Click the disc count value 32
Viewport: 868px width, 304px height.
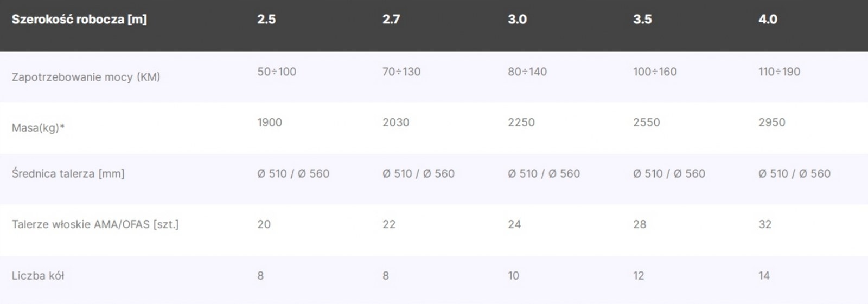[x=765, y=224]
